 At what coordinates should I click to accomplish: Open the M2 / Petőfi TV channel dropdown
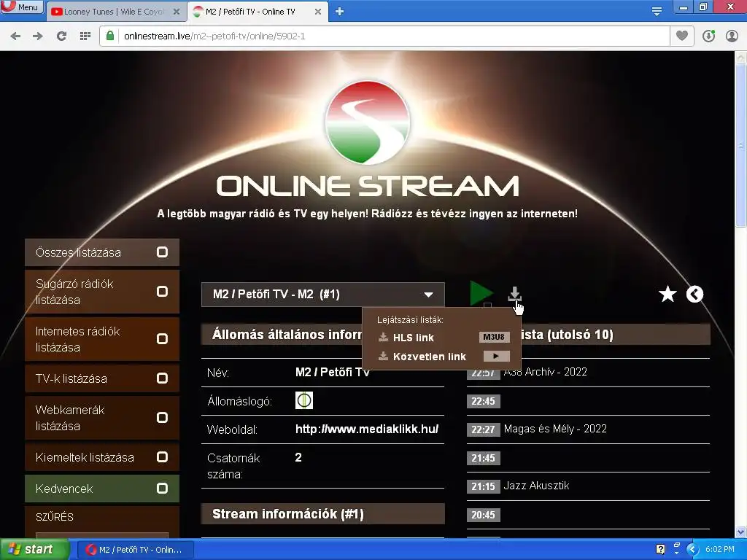click(x=323, y=295)
